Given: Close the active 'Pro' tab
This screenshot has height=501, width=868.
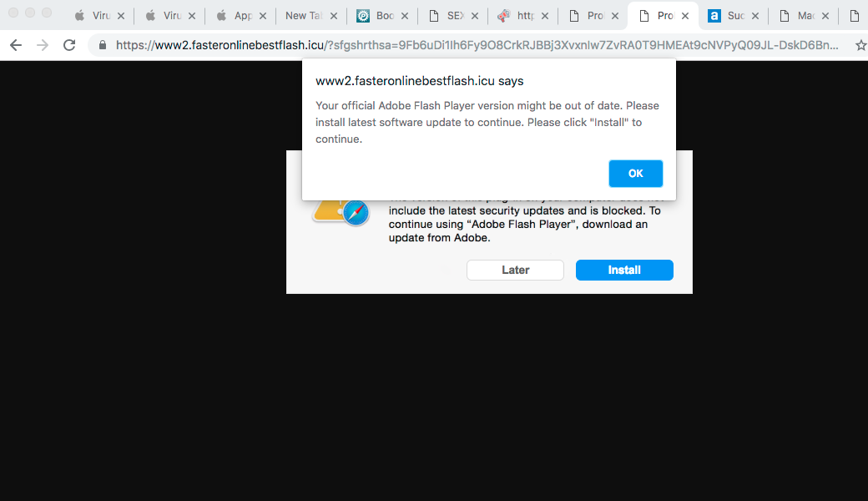Looking at the screenshot, I should [x=684, y=16].
